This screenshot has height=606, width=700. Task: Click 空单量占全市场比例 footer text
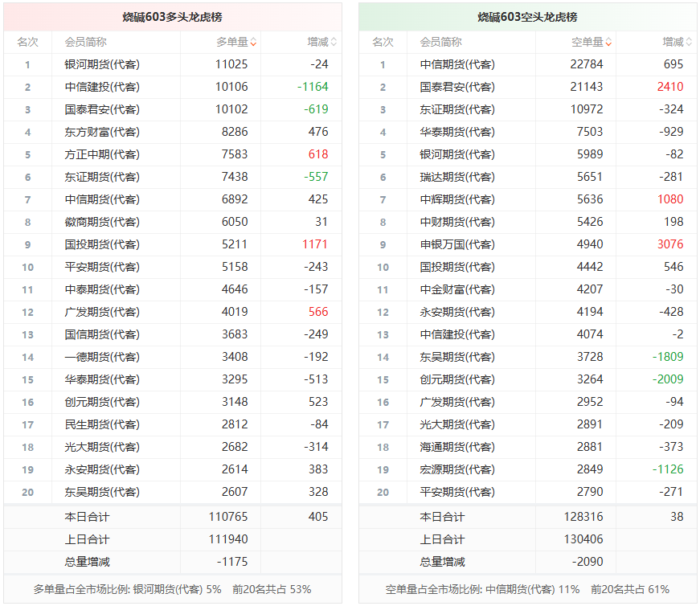pos(528,589)
